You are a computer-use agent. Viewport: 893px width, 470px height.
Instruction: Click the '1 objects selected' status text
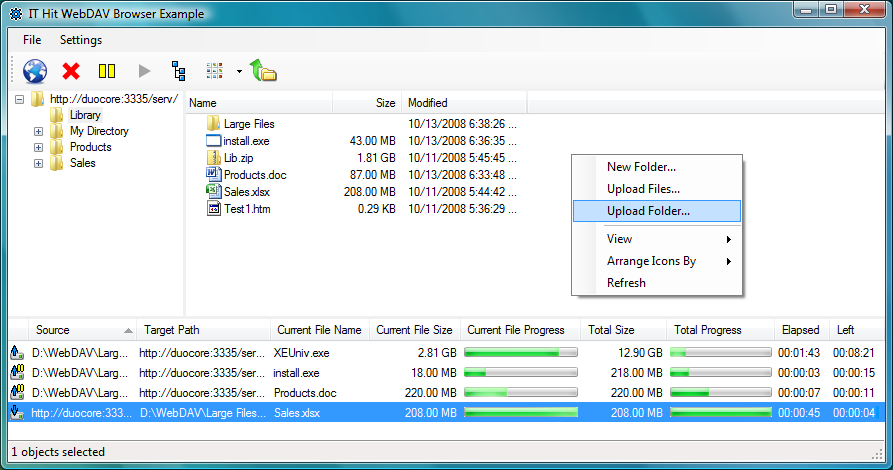tap(58, 452)
